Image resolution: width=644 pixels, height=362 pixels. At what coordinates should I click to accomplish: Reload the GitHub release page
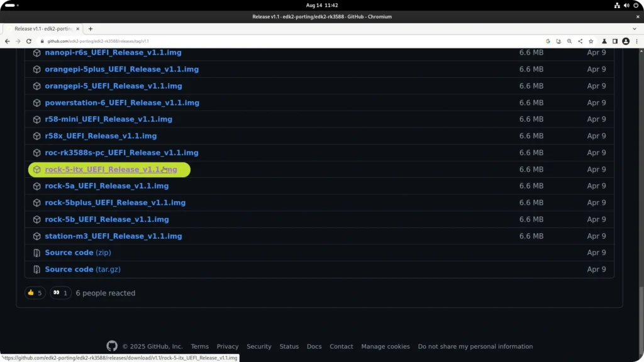(x=29, y=41)
